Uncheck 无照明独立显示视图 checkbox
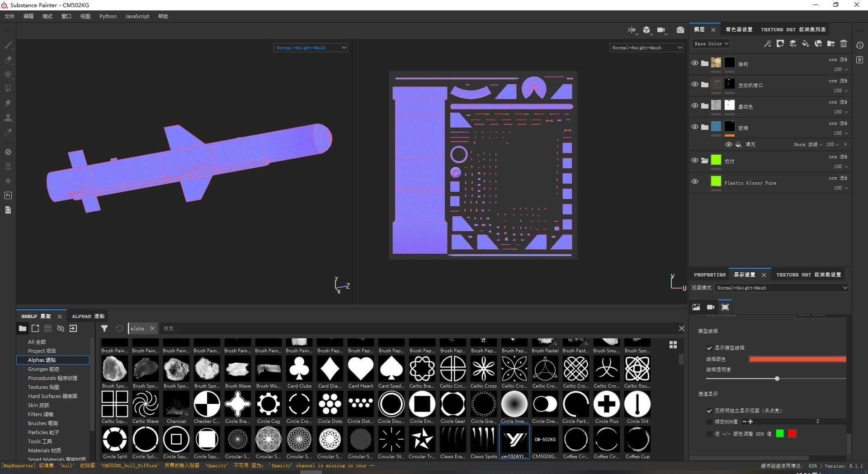Image resolution: width=868 pixels, height=474 pixels. [709, 411]
